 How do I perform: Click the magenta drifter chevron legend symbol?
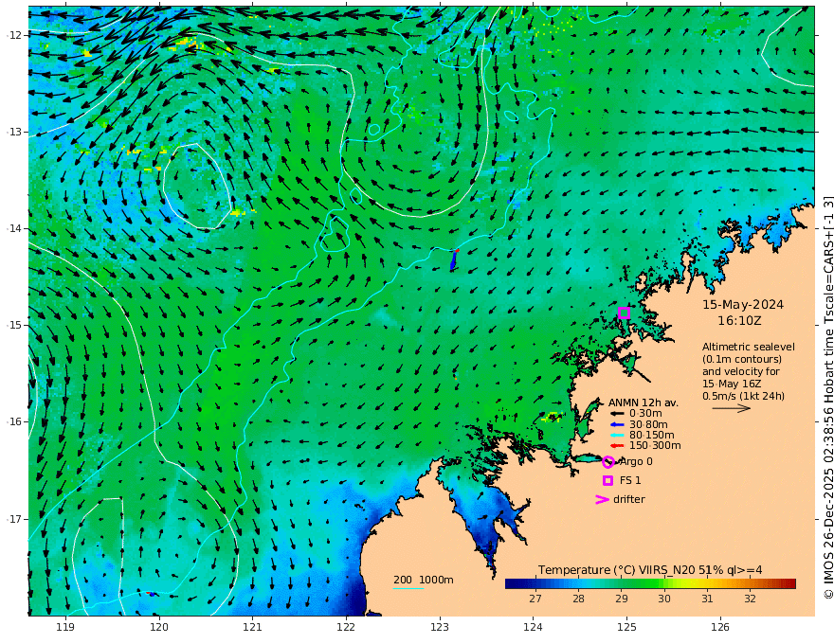pos(602,499)
